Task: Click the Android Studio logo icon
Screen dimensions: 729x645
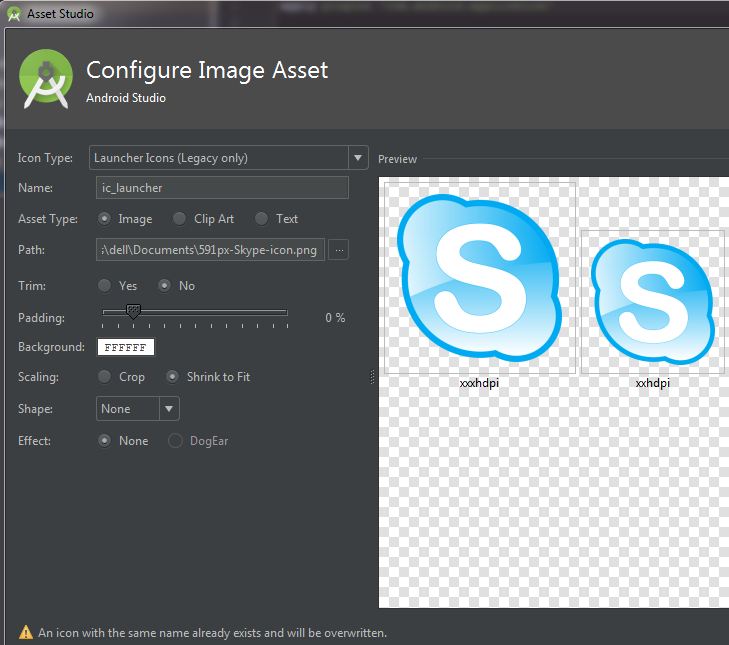Action: point(46,79)
